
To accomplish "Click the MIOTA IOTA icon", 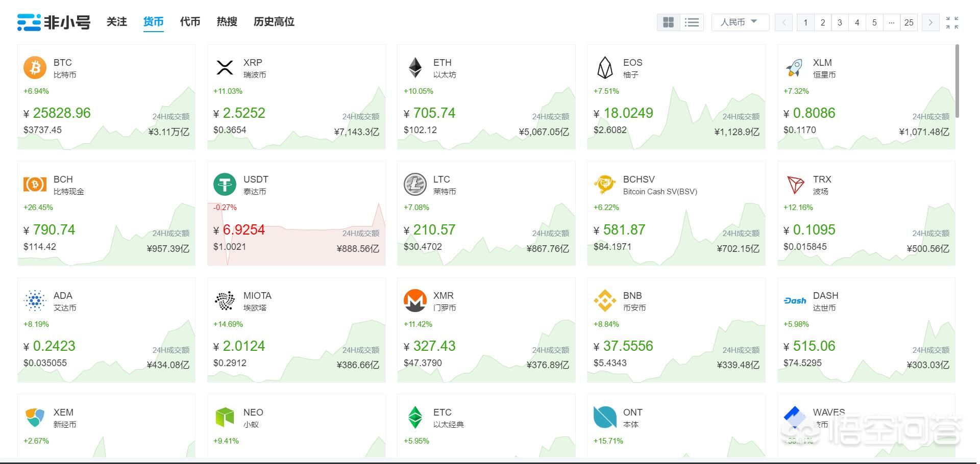I will point(225,300).
